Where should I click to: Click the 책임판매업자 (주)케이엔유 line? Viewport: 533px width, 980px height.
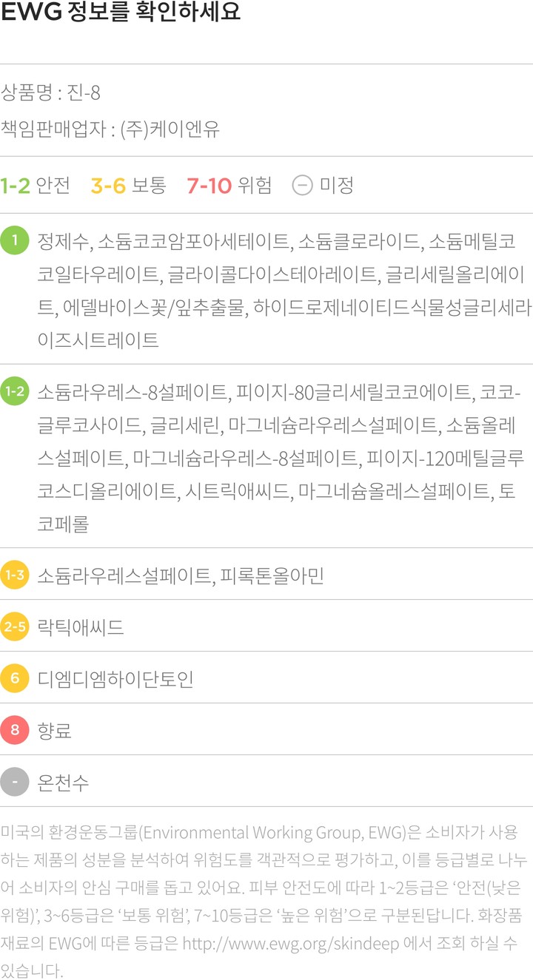coord(110,129)
